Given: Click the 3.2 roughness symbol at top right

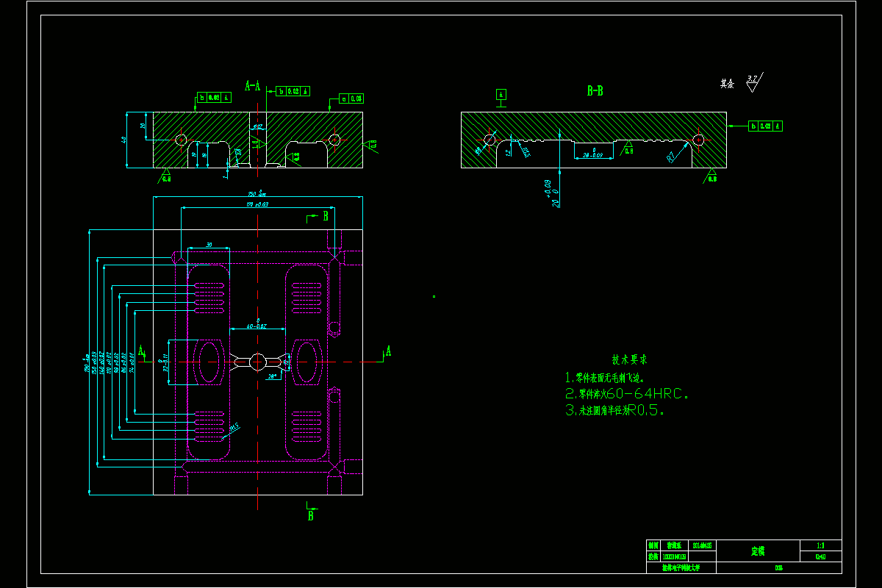Looking at the screenshot, I should (753, 82).
